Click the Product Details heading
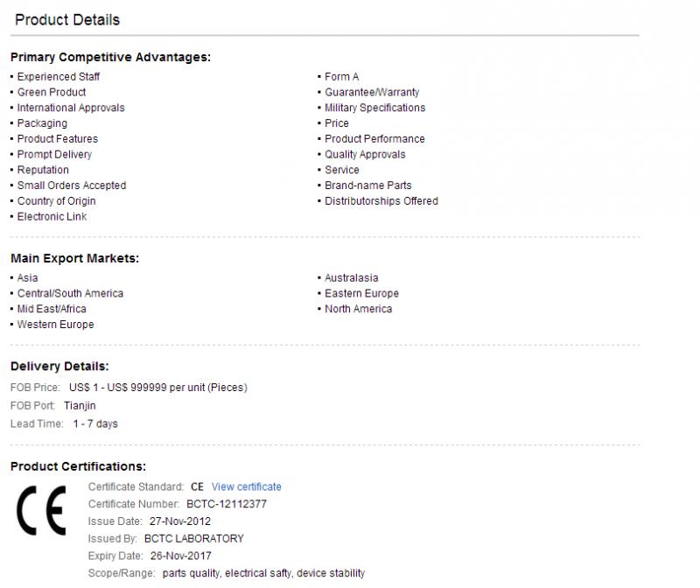700x588 pixels. [x=67, y=19]
